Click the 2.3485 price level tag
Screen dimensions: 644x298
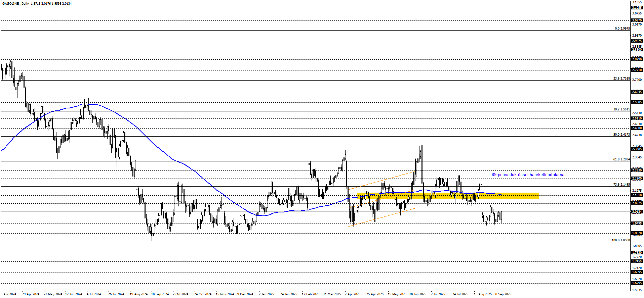637,149
